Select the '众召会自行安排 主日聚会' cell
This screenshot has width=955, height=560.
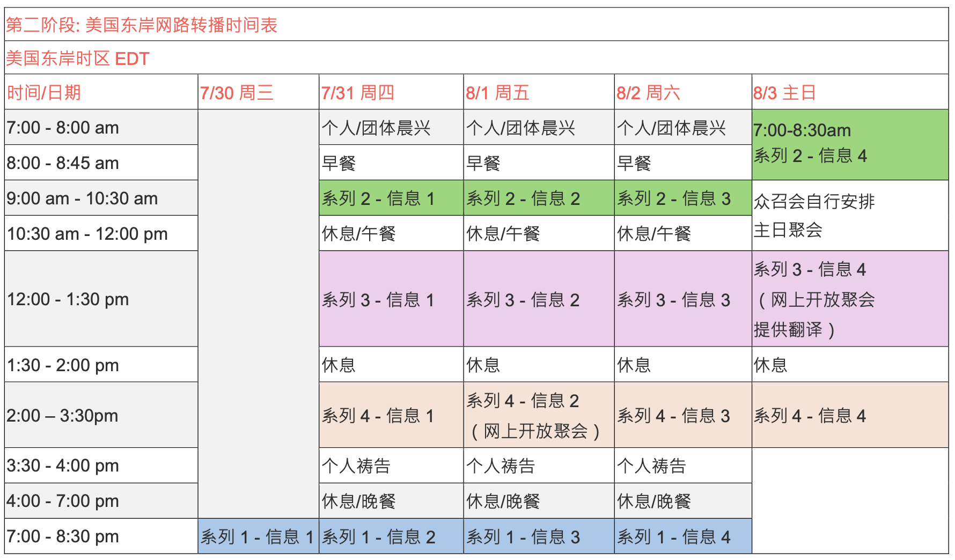tap(850, 216)
